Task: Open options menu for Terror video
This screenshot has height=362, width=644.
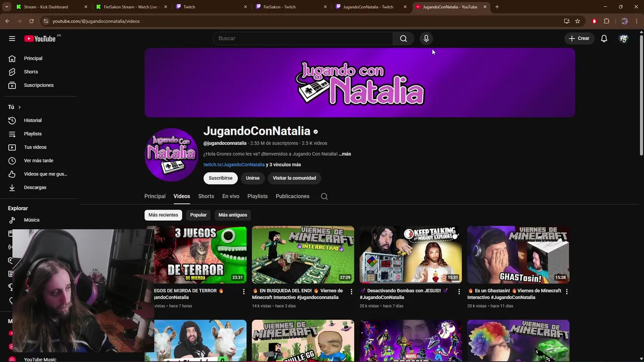Action: click(x=244, y=292)
